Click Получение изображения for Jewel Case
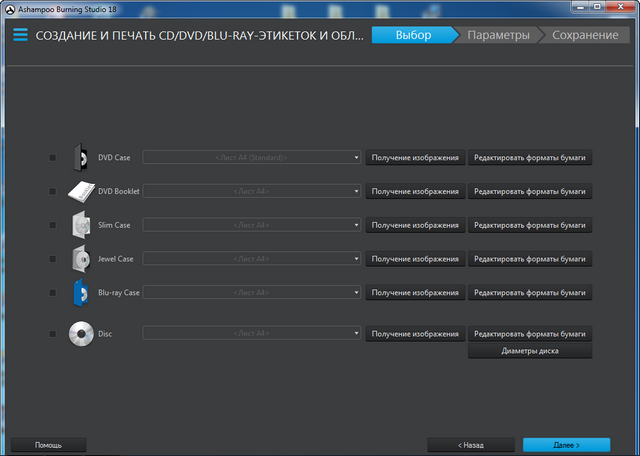Image resolution: width=640 pixels, height=456 pixels. [415, 259]
